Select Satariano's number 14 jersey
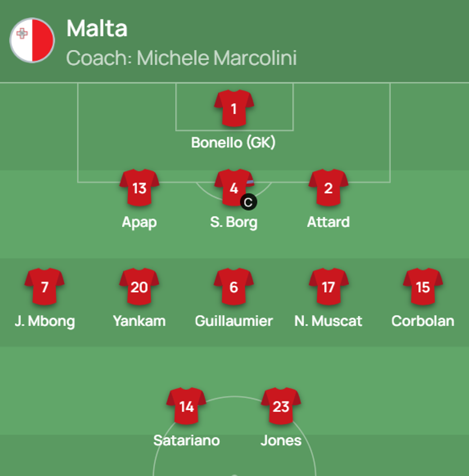Screen dimensions: 469x476 click(x=186, y=406)
